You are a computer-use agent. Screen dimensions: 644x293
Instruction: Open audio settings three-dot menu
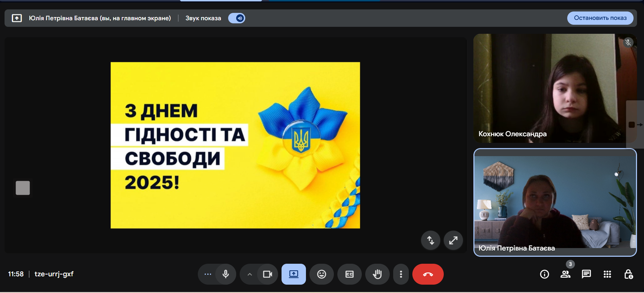tap(208, 274)
